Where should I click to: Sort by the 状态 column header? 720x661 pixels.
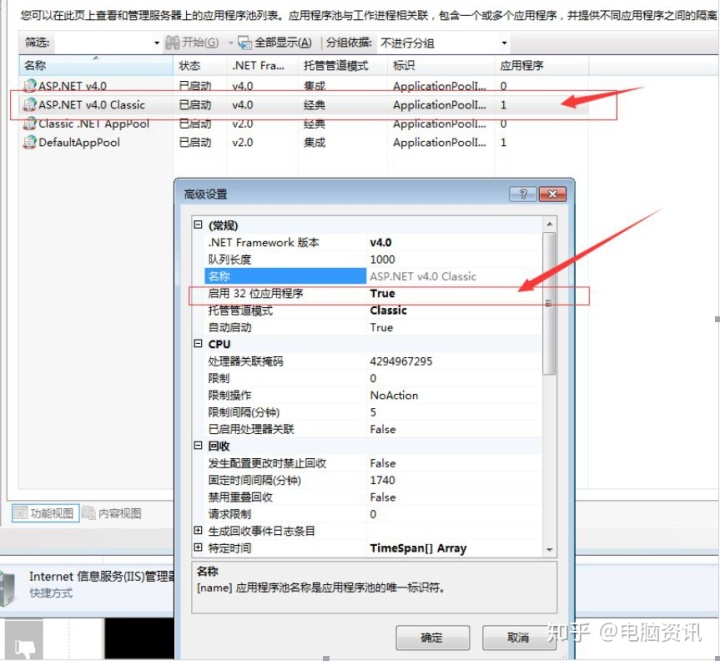point(200,65)
